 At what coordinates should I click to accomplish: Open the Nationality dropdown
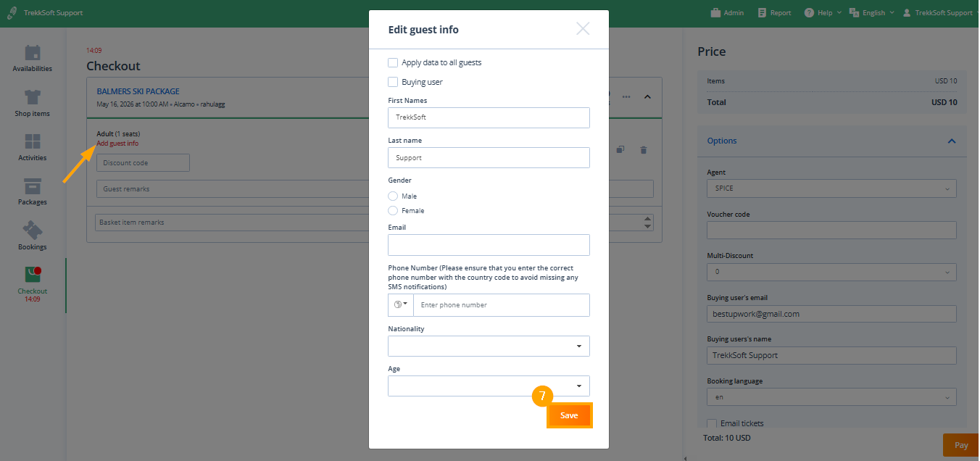click(x=489, y=346)
